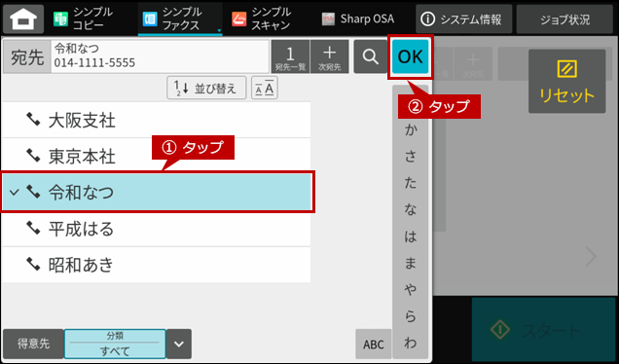The width and height of the screenshot is (619, 364).
Task: Open the 並び替え sort options
Action: coord(206,88)
